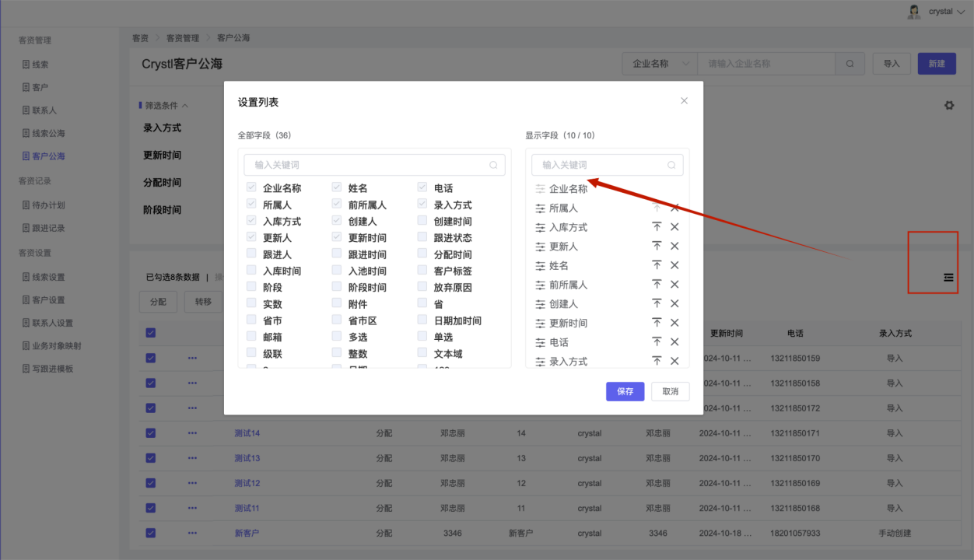Deselect the 测试13 row checkbox

(151, 458)
